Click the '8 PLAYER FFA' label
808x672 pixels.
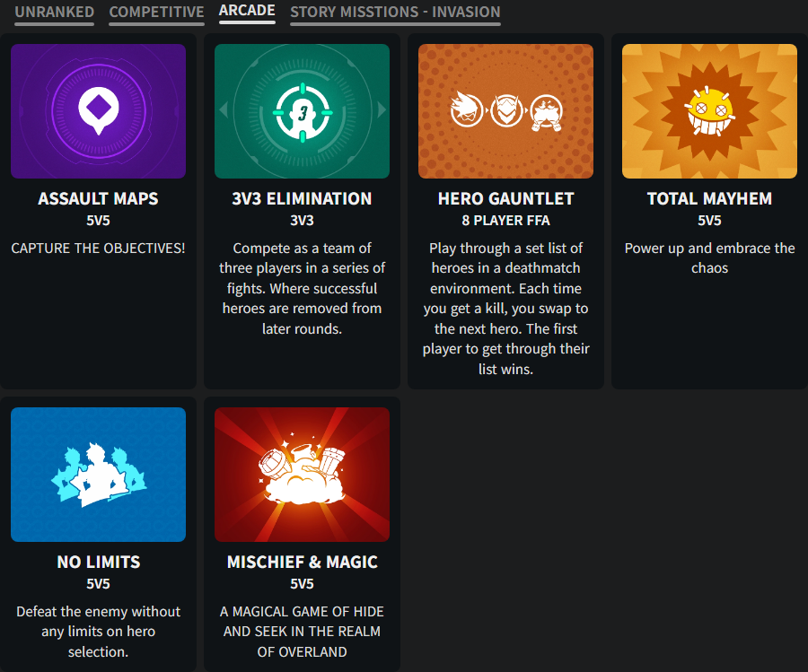[x=506, y=221]
